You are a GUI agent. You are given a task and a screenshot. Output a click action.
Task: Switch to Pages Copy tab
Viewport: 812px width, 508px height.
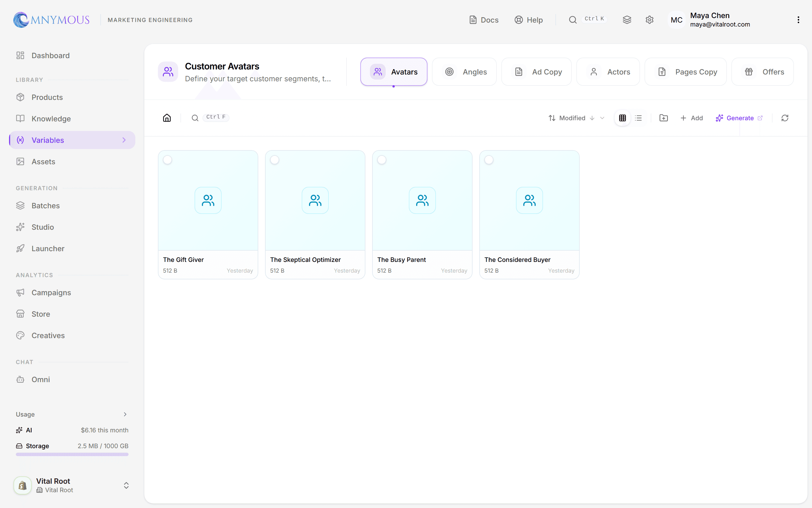coord(685,72)
